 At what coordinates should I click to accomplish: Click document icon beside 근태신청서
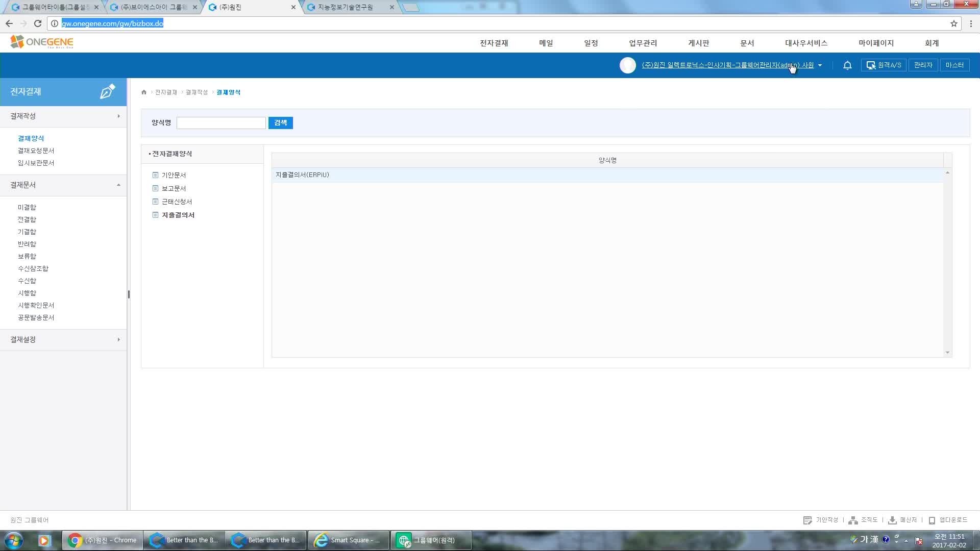[155, 202]
